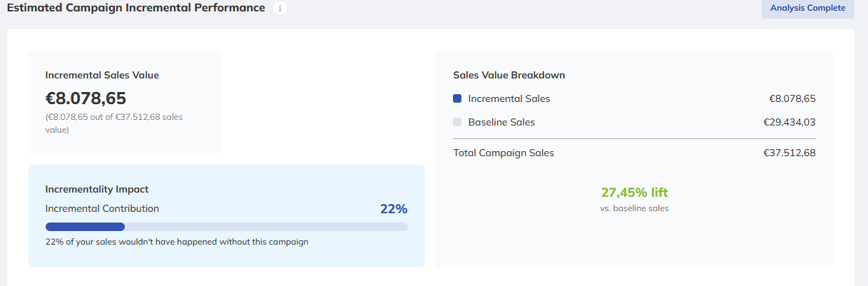868x286 pixels.
Task: Select the Sales Value Breakdown heading
Action: [x=509, y=75]
